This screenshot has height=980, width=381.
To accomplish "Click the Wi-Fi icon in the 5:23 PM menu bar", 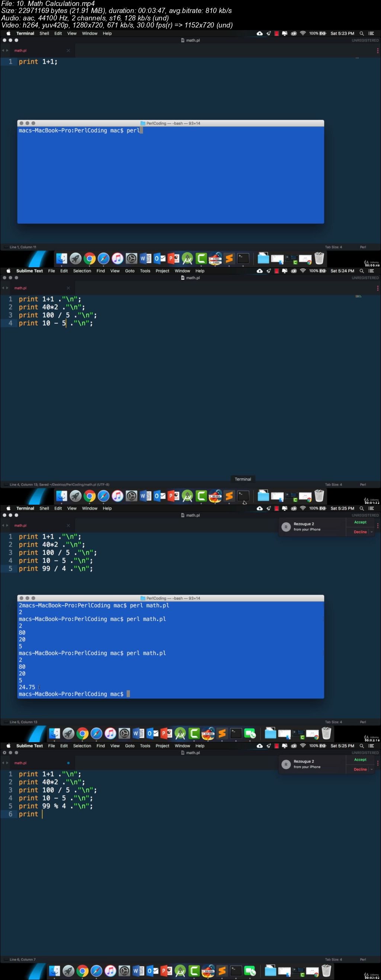I will click(x=303, y=33).
